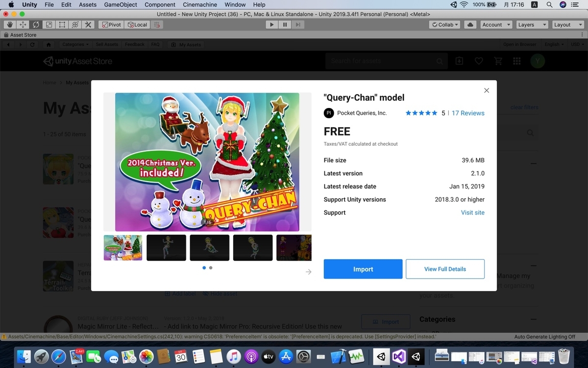Viewport: 588px width, 368px height.
Task: Reload the Asset Store page
Action: pos(32,45)
